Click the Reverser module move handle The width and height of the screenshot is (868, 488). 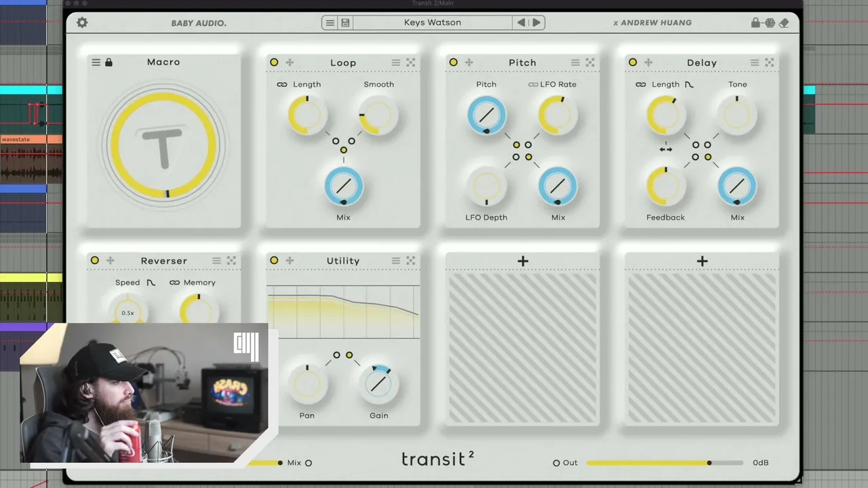tap(110, 260)
